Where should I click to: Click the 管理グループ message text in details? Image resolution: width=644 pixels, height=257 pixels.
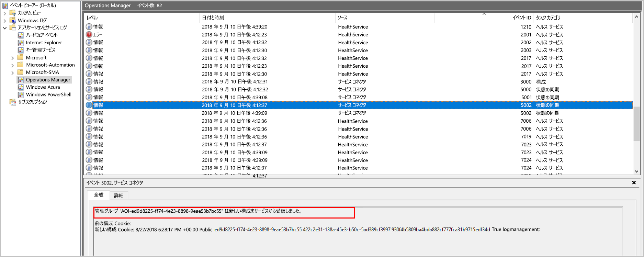[199, 211]
